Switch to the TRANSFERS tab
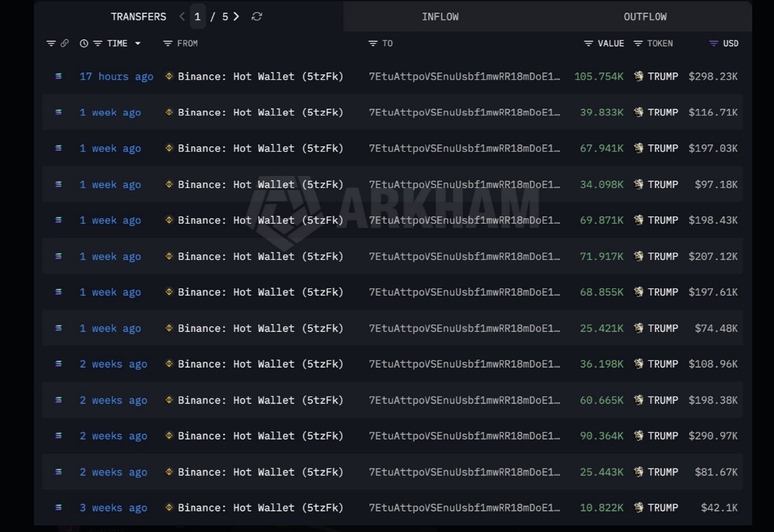Viewport: 774px width, 532px height. click(138, 17)
